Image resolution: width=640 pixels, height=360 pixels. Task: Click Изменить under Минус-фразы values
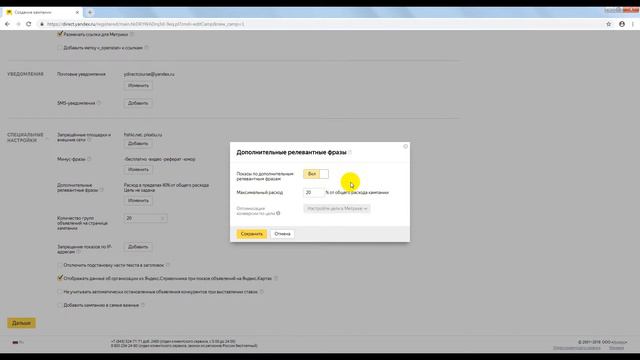[x=138, y=169]
